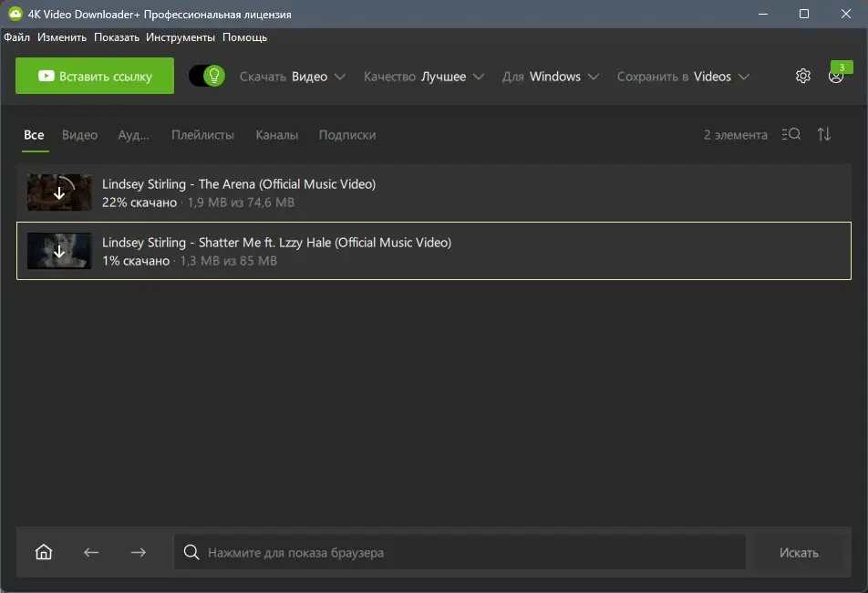This screenshot has height=593, width=868.
Task: Click the 1,3 MB из 85 MB size text
Action: click(229, 260)
